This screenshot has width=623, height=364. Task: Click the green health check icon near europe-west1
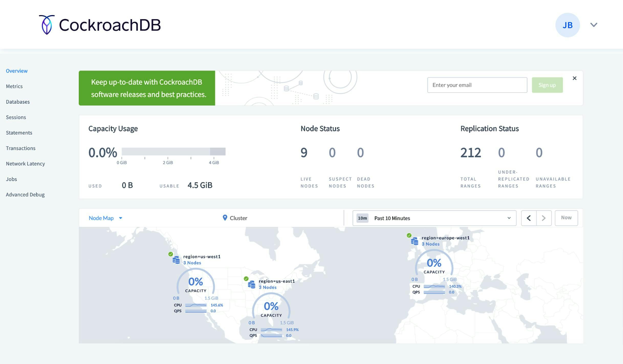(410, 236)
